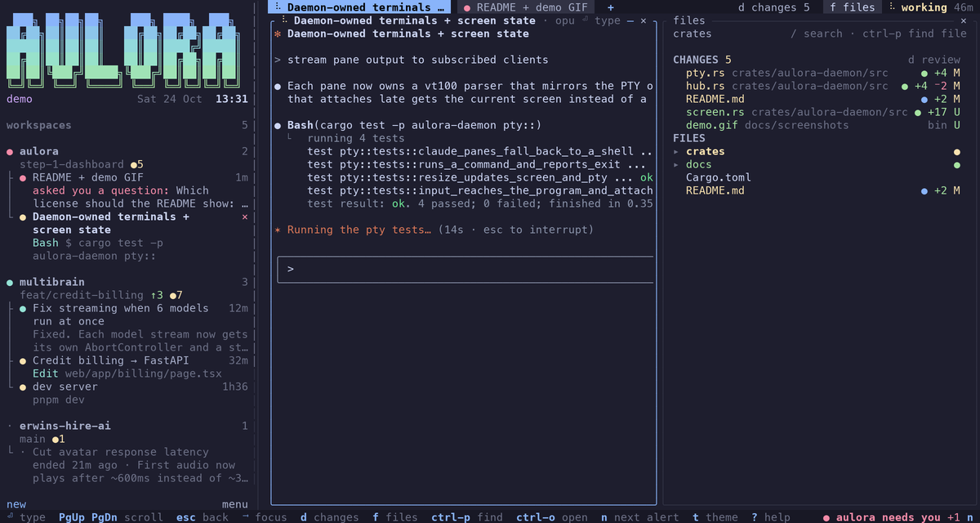Click the working 46m status indicator
The image size is (980, 523).
[x=931, y=7]
